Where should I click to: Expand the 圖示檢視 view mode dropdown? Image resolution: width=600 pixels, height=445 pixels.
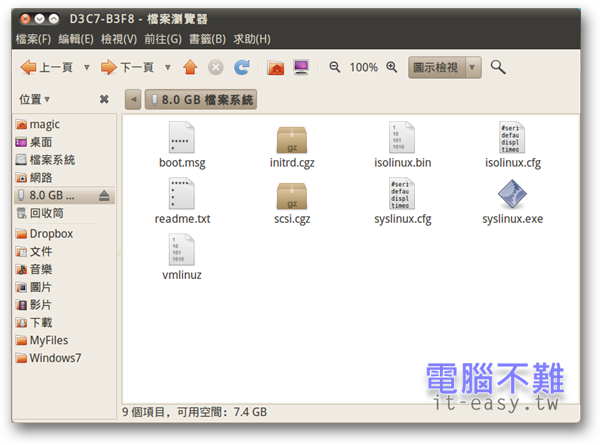click(x=473, y=67)
